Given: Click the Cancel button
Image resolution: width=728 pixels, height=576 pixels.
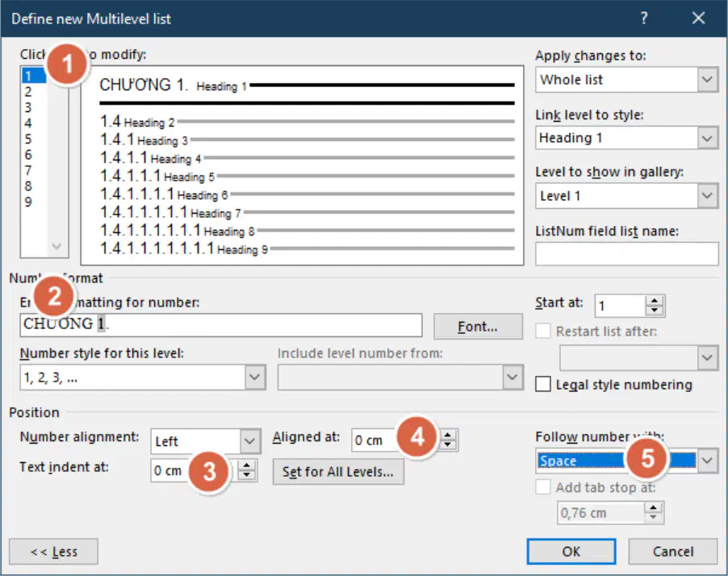Looking at the screenshot, I should [x=673, y=552].
